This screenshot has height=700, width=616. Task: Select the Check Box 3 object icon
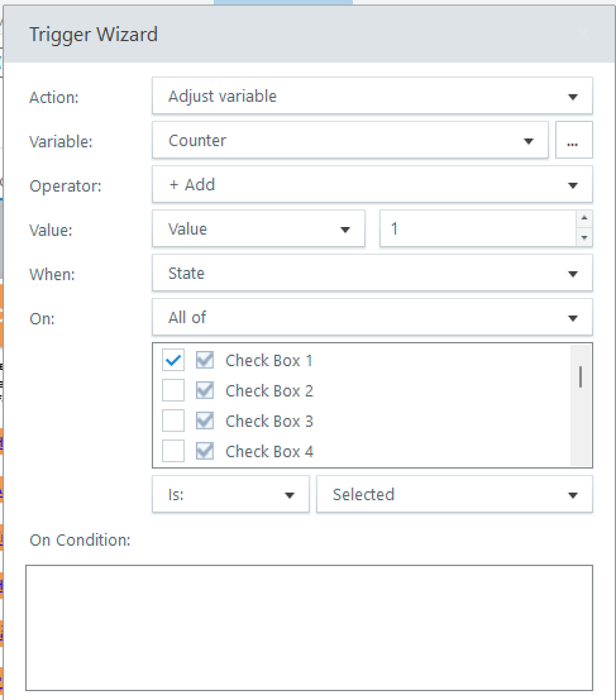pyautogui.click(x=205, y=421)
